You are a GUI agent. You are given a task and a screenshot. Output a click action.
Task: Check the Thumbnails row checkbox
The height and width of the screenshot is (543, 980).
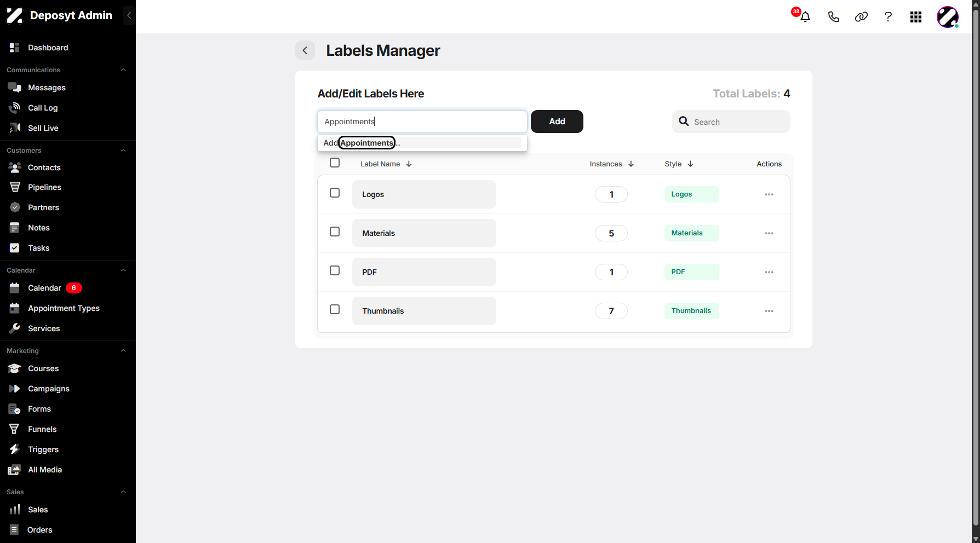[x=335, y=309]
